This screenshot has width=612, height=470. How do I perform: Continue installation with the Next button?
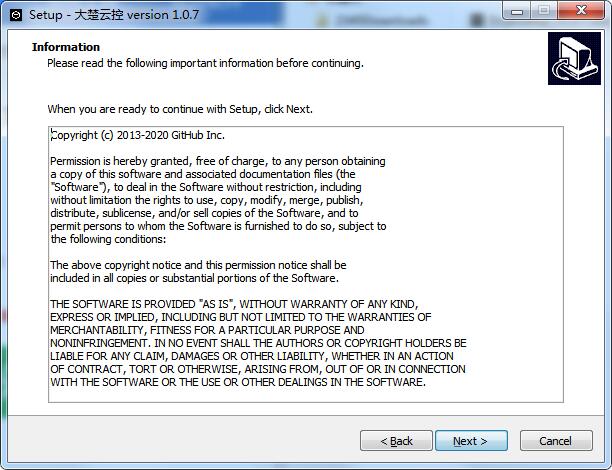tap(471, 441)
